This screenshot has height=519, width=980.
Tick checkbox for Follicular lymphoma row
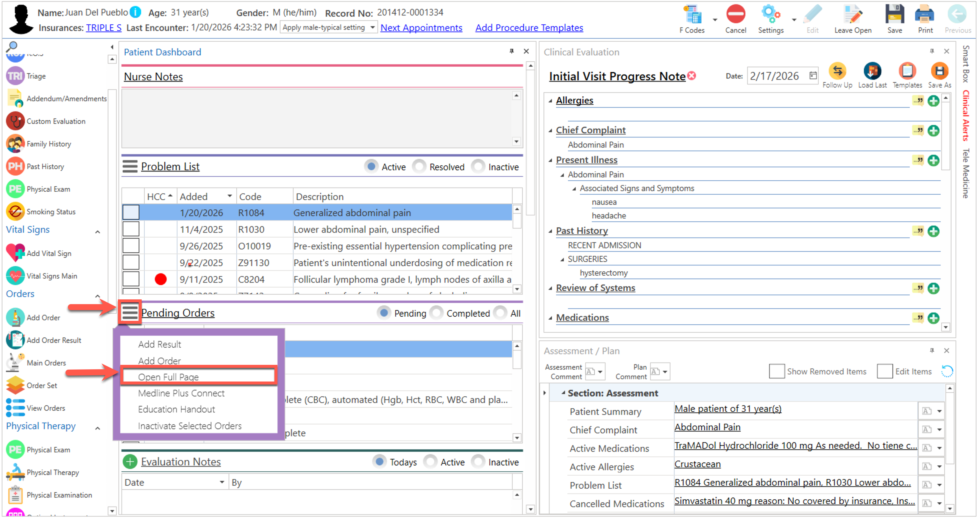(130, 279)
